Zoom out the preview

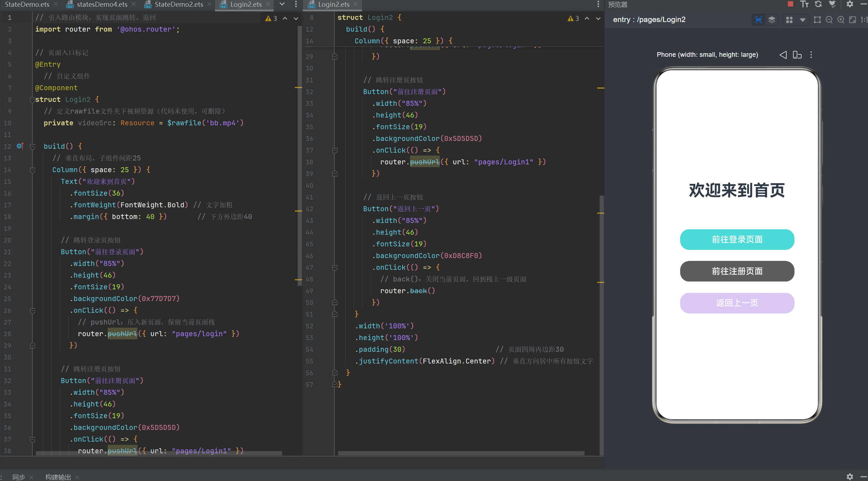pos(829,20)
